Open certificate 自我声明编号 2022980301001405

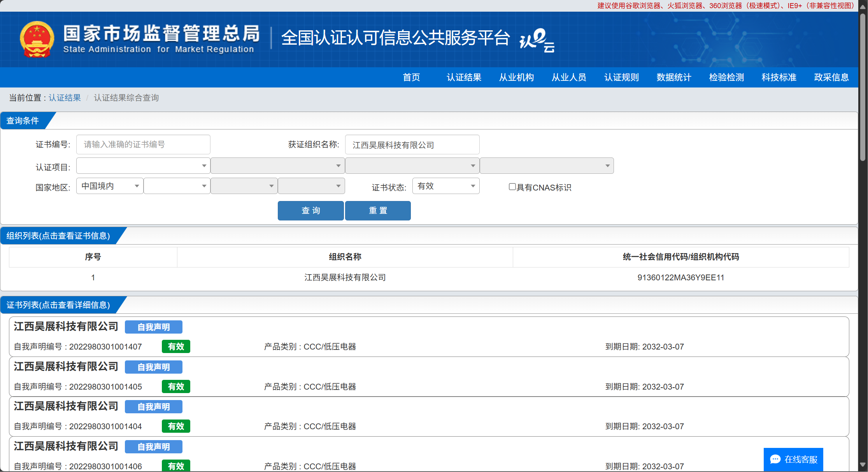point(78,386)
